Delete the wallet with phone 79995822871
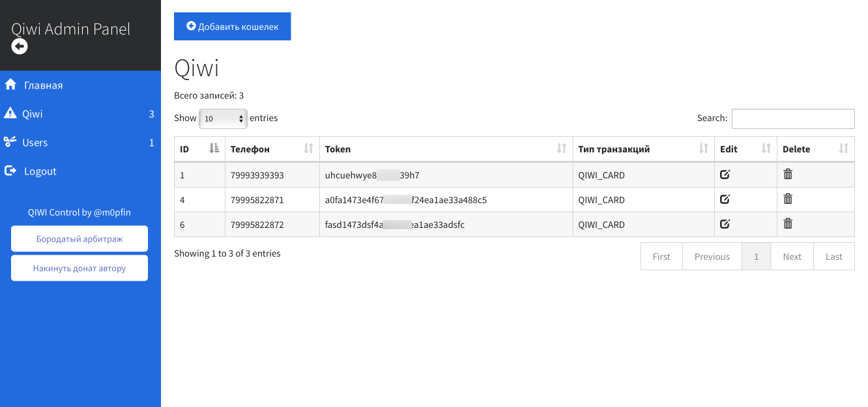This screenshot has width=868, height=407. (788, 199)
